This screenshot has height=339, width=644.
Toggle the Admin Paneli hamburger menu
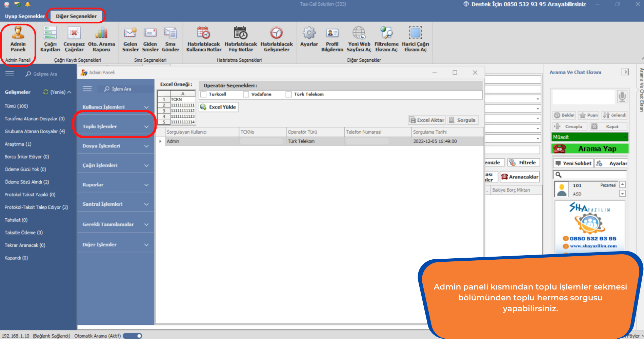click(87, 88)
